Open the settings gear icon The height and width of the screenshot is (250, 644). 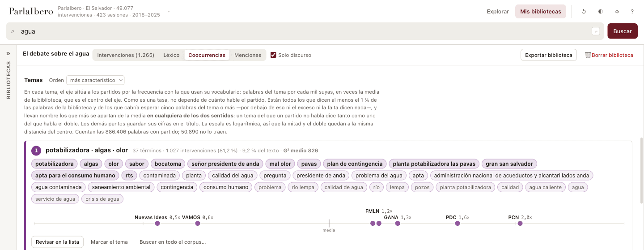617,12
